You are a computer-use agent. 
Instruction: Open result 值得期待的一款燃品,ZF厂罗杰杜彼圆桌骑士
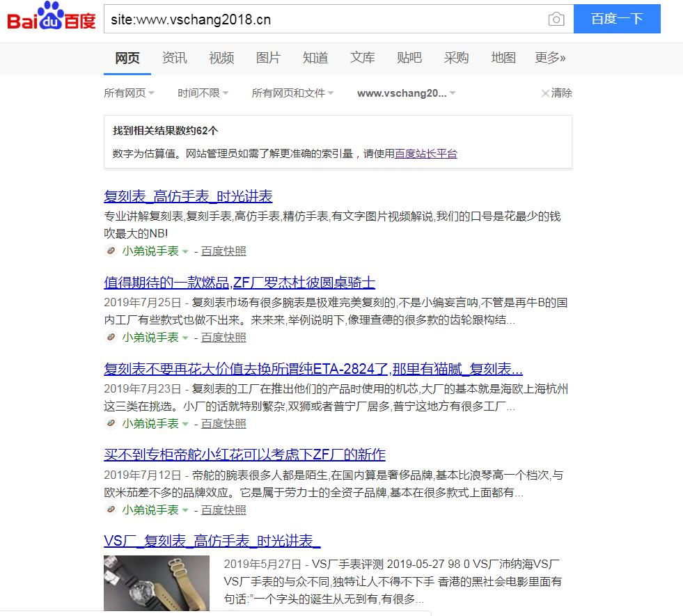(x=240, y=283)
